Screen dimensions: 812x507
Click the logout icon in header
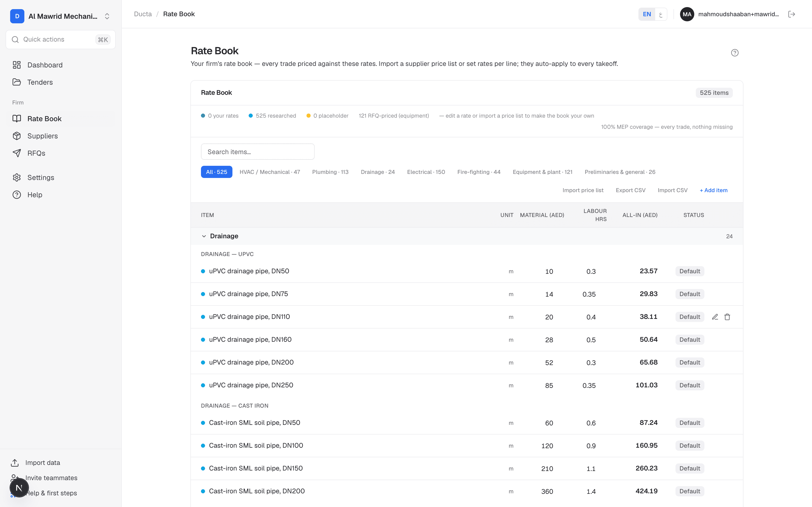(791, 14)
